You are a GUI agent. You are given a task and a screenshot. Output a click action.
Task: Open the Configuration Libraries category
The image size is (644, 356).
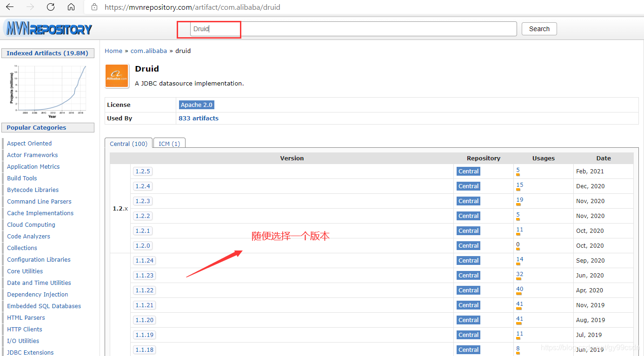click(x=39, y=260)
